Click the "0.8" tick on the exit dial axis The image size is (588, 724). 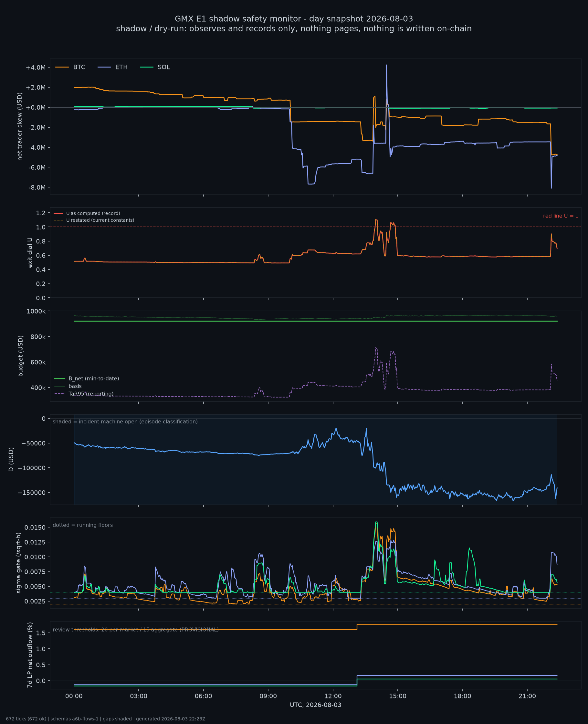(x=41, y=241)
